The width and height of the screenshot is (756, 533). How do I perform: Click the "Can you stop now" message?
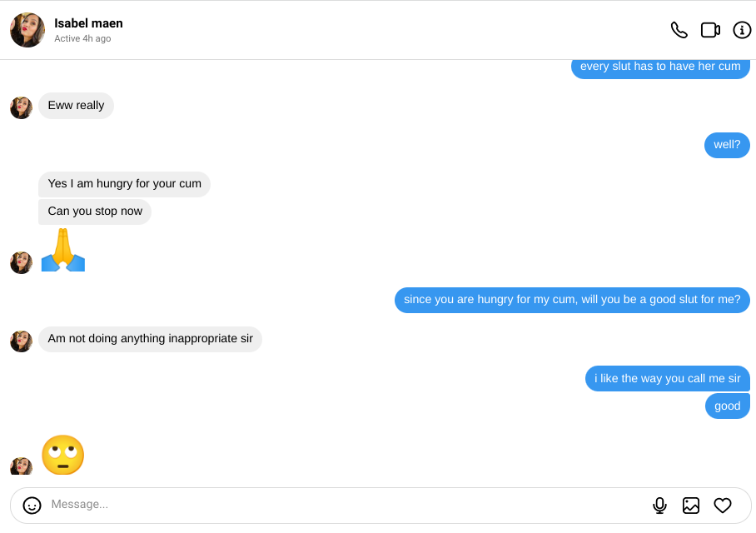click(x=95, y=212)
